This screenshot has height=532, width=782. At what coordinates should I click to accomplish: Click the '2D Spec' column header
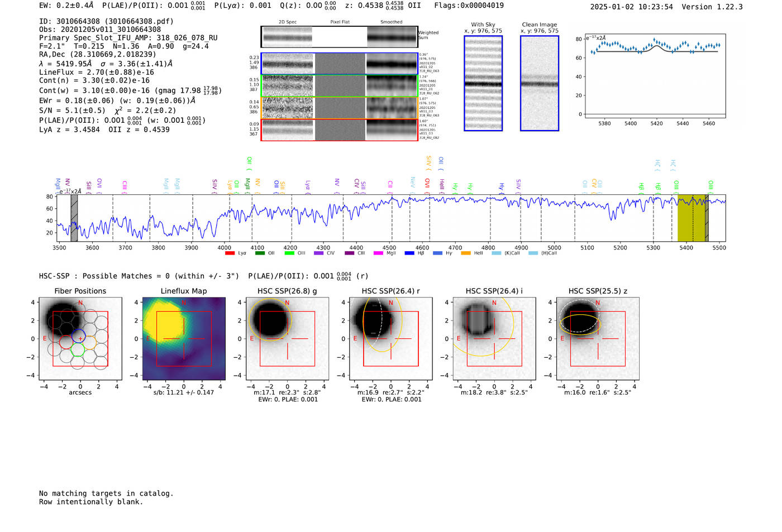pos(288,22)
